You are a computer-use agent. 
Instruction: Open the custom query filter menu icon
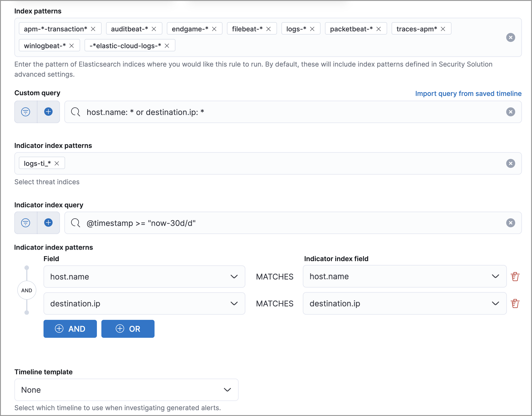pyautogui.click(x=26, y=112)
